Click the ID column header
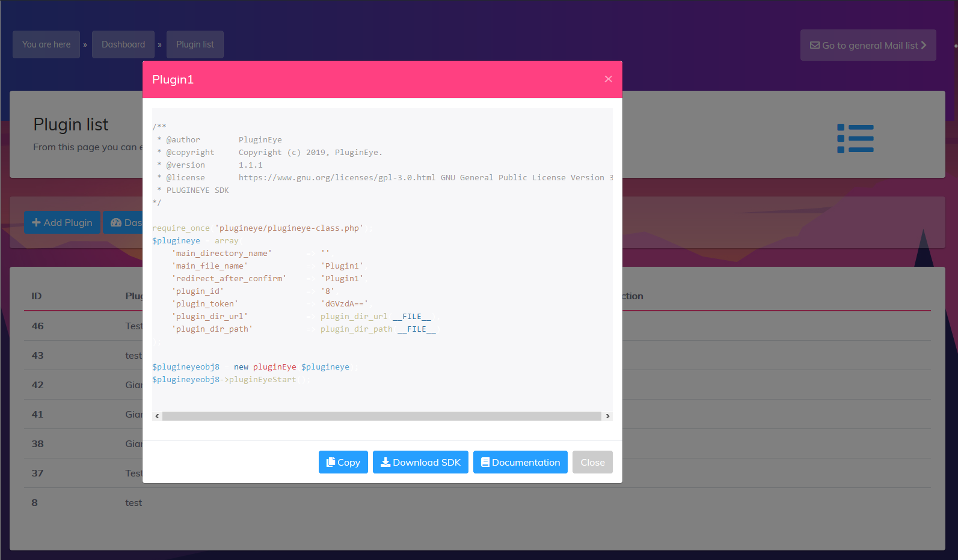This screenshot has height=560, width=958. click(x=37, y=296)
